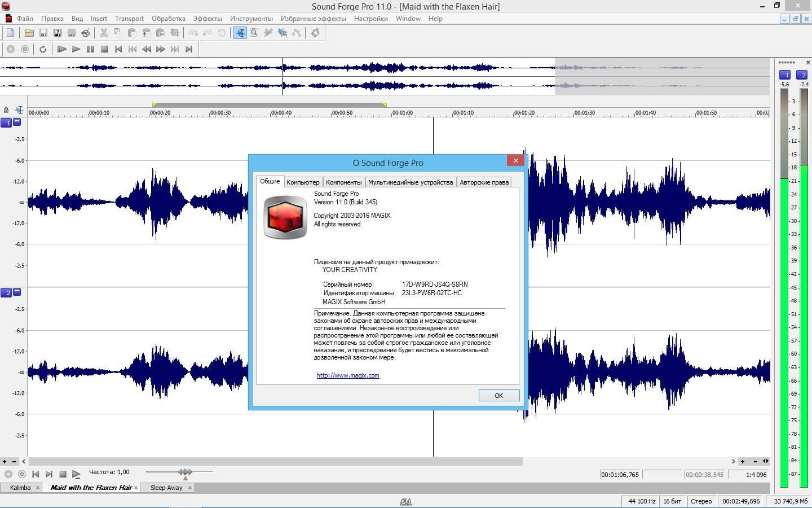The image size is (812, 508).
Task: Click the Частота playback rate slider handle
Action: pos(186,473)
